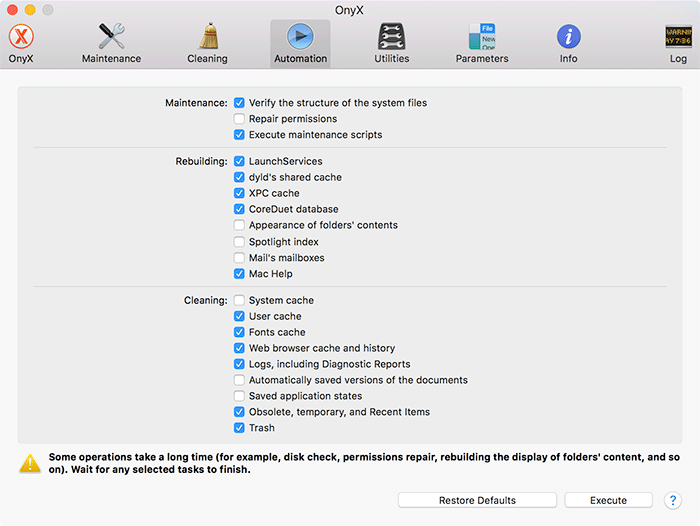Screen dimensions: 700x526
Task: Click the help question mark button
Action: tap(673, 500)
